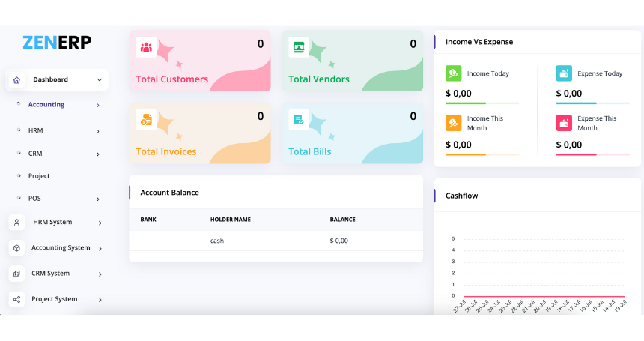The width and height of the screenshot is (644, 341).
Task: Click the HOLDER NAME column header
Action: (231, 220)
